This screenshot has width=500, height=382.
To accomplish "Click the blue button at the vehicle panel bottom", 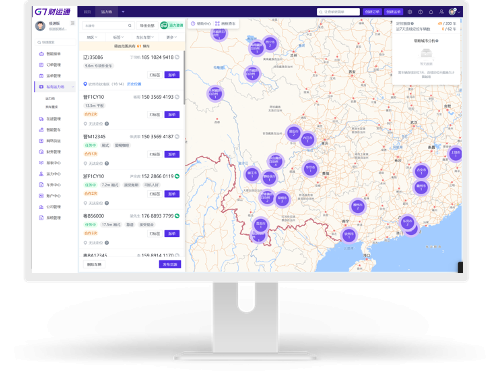I will (170, 264).
